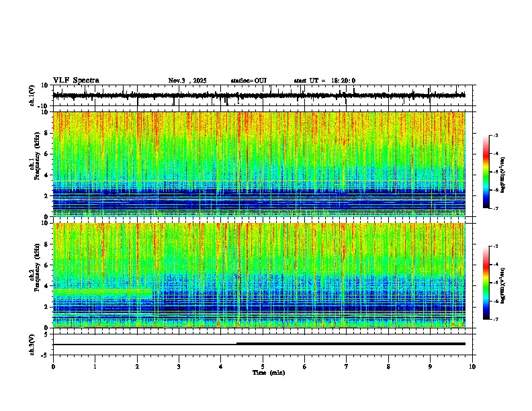Click time axis tick label "9"
Screen dimensions: 532x411
tap(430, 367)
